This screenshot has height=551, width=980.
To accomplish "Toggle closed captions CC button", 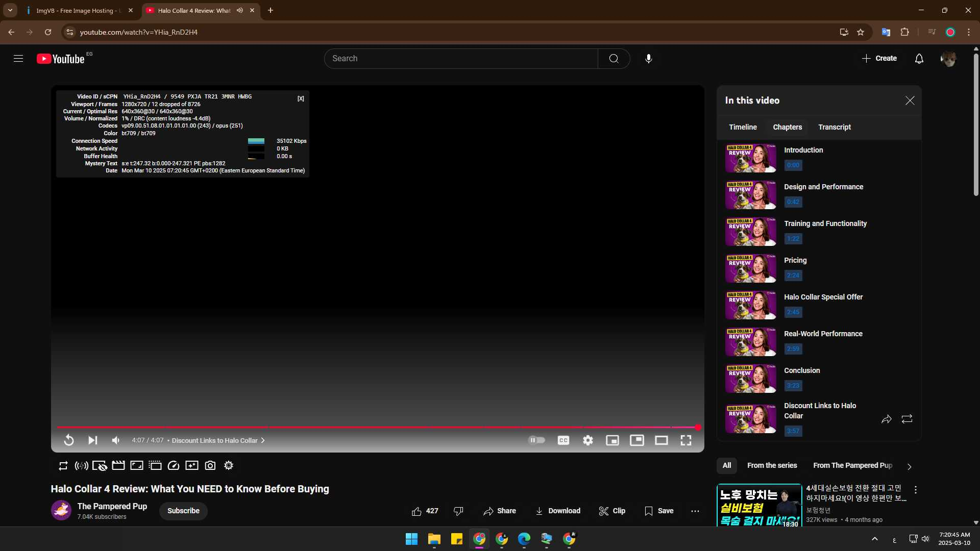I will pos(563,440).
